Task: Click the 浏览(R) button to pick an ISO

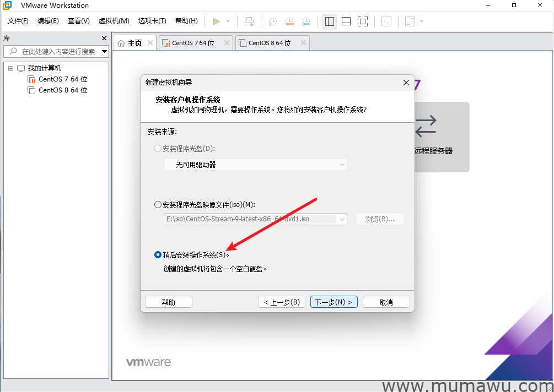Action: pos(380,219)
